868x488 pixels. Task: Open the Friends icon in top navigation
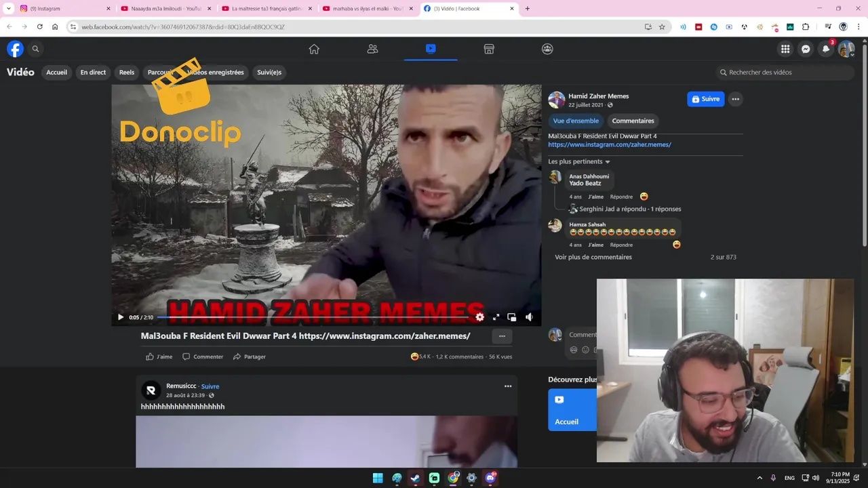click(x=372, y=49)
